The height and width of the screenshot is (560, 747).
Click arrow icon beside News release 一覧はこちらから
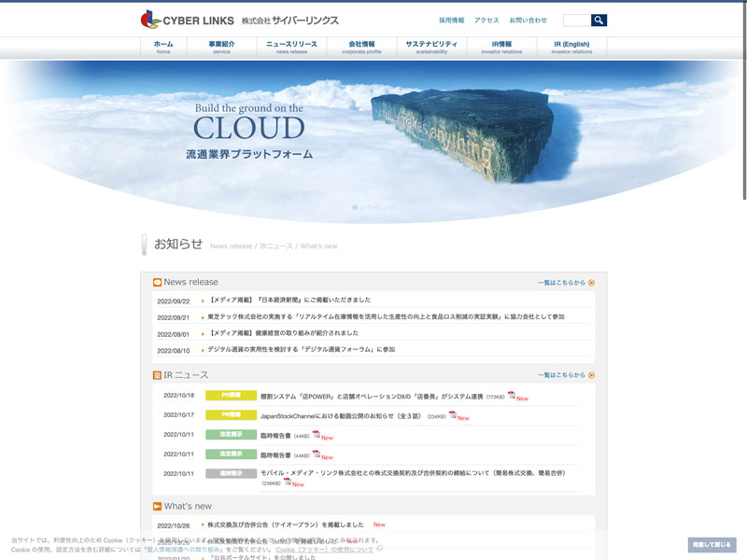tap(591, 282)
